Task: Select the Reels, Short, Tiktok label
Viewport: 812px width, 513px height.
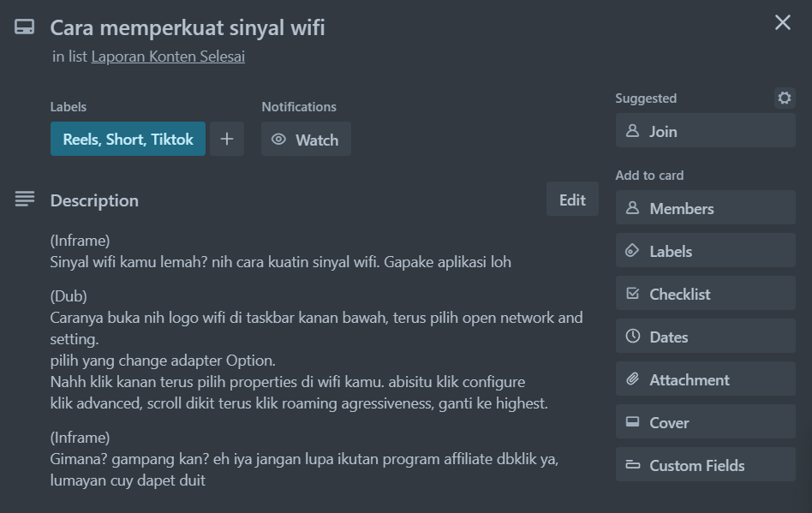Action: coord(128,140)
